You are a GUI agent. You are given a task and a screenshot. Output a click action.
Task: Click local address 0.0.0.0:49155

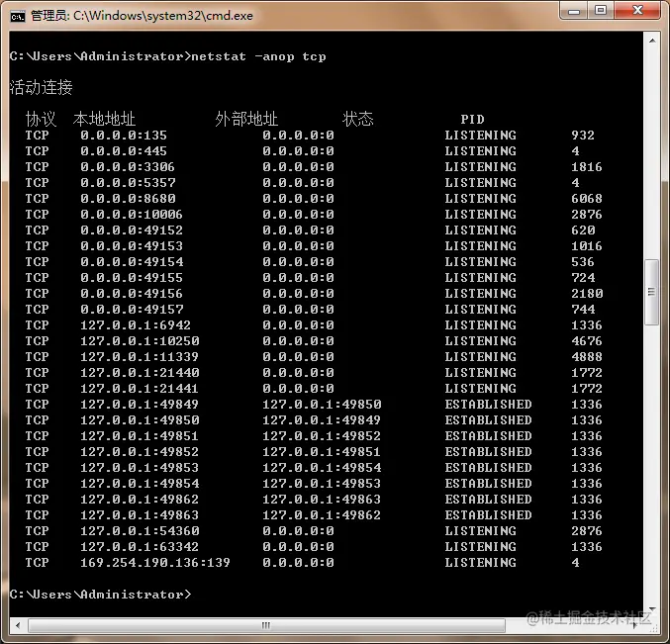132,278
